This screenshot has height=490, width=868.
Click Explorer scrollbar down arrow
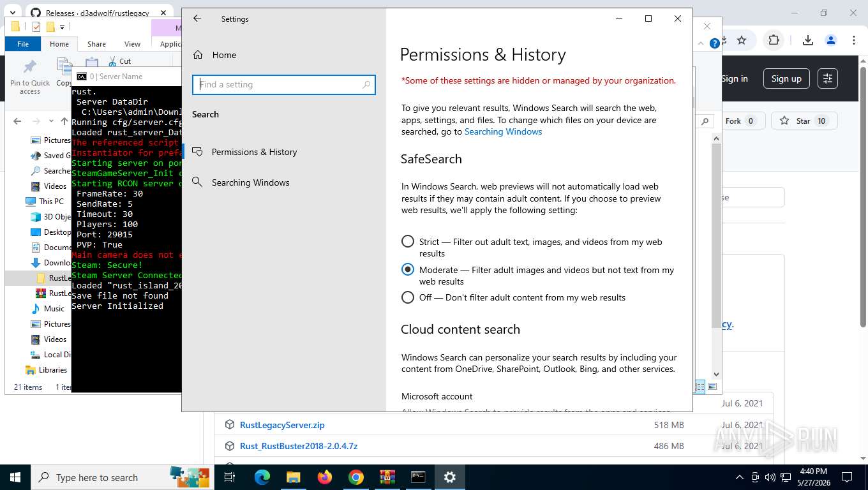716,375
